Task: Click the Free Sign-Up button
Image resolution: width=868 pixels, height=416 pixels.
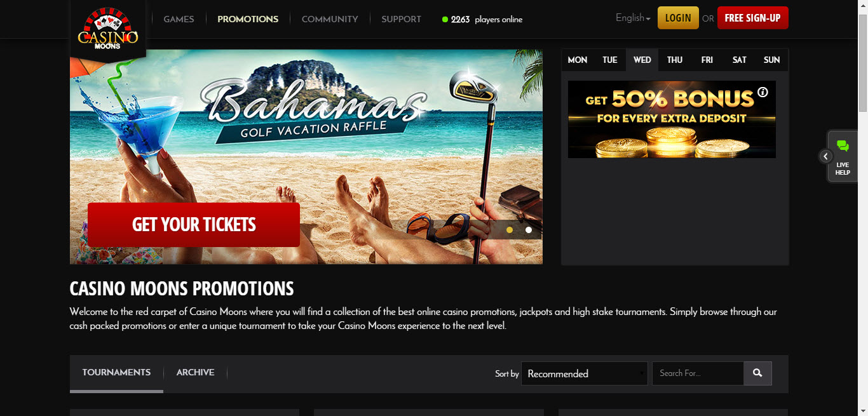Action: pos(752,18)
